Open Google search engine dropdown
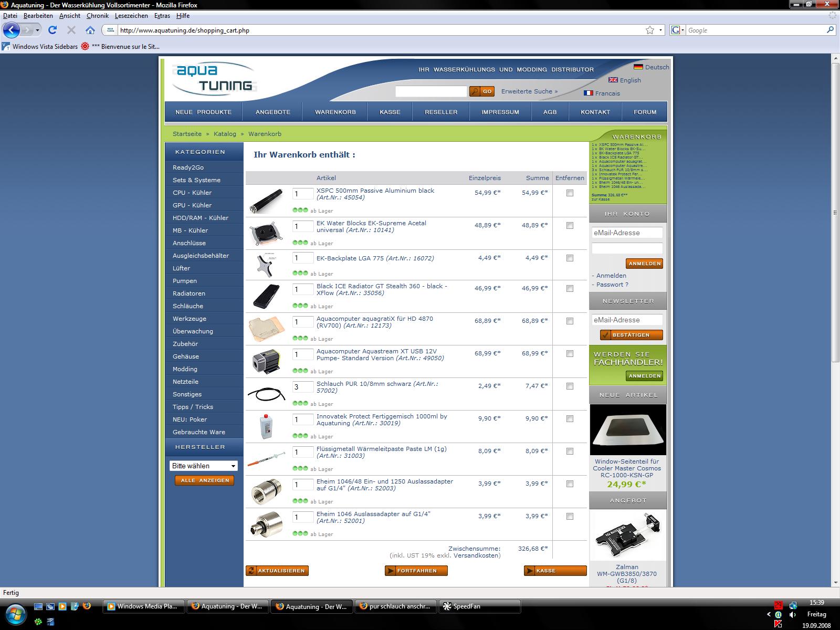840x630 pixels. (x=678, y=30)
